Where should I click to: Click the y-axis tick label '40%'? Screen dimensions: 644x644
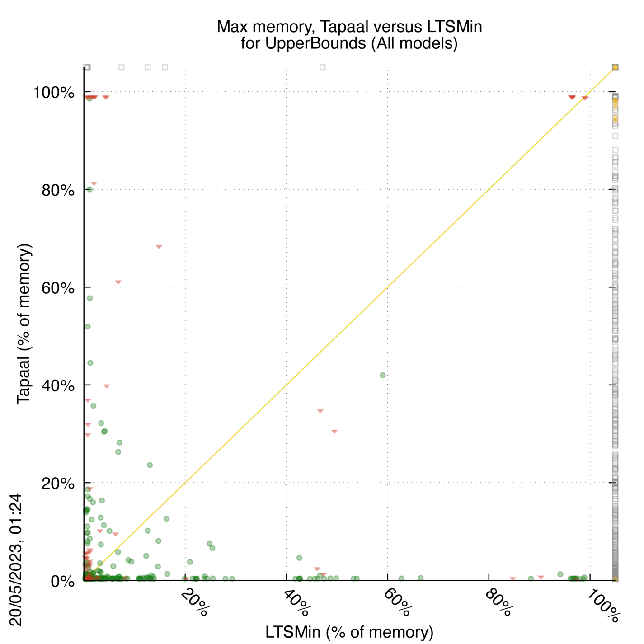(58, 386)
